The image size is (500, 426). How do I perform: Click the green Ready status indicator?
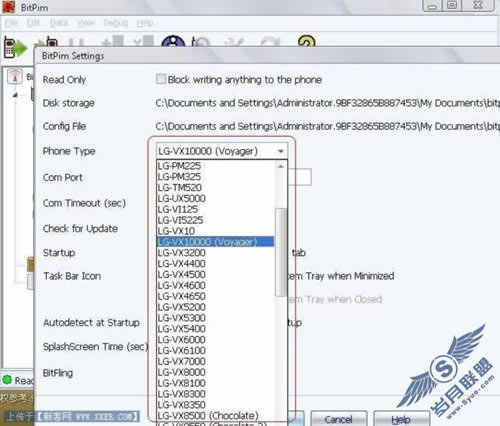tap(7, 380)
